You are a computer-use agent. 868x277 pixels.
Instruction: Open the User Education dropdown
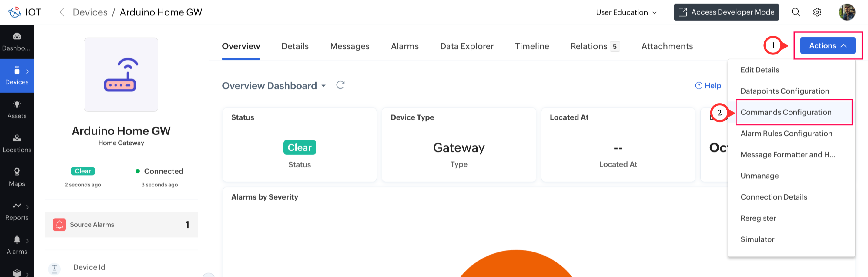pyautogui.click(x=626, y=12)
